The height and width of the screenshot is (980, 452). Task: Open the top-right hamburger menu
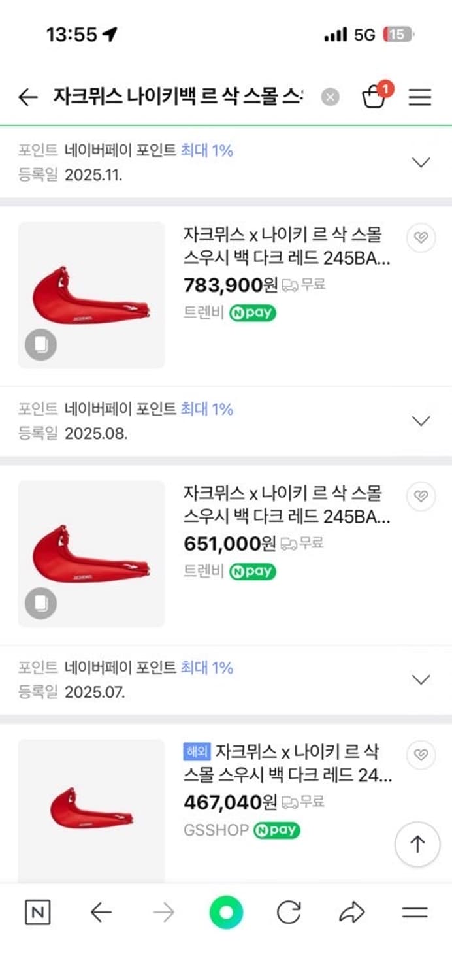click(420, 97)
